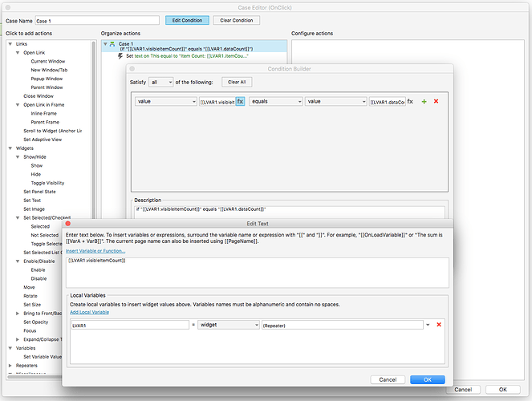Open the Satisfy all dropdown
The height and width of the screenshot is (401, 532).
pyautogui.click(x=161, y=82)
